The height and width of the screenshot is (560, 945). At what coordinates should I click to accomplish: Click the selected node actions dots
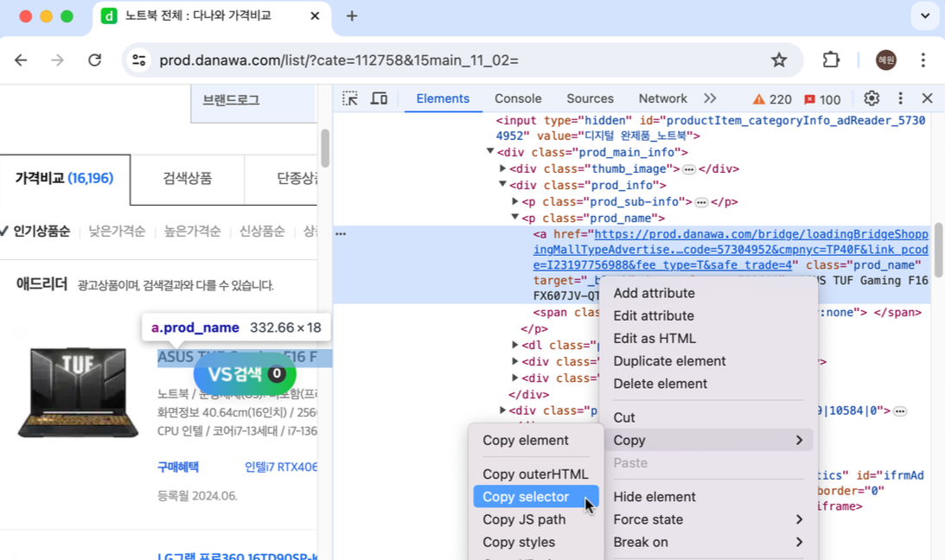[341, 233]
